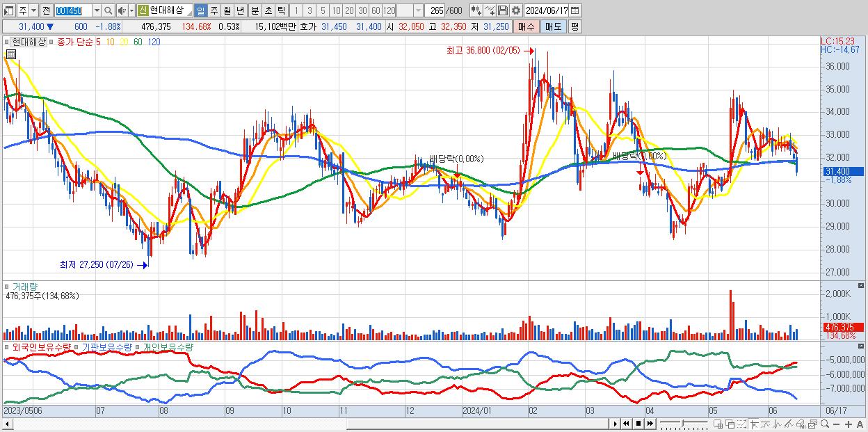868x432 pixels.
Task: Click the save floppy disk icon
Action: pyautogui.click(x=502, y=10)
